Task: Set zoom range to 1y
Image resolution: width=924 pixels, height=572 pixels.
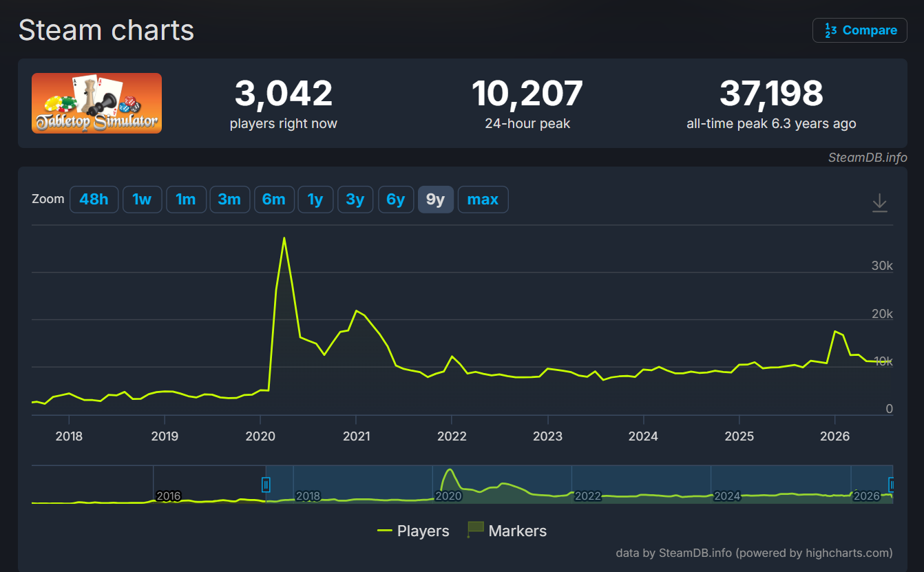Action: [x=315, y=200]
